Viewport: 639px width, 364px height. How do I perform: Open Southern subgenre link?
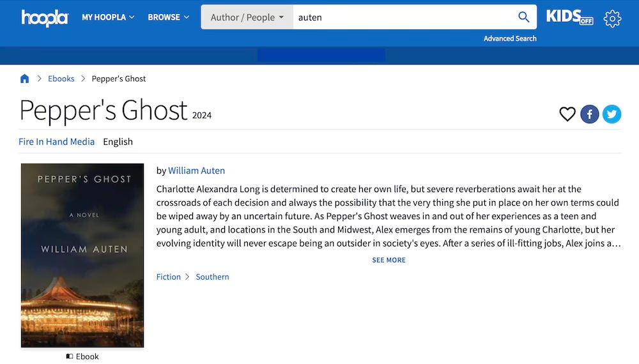point(212,277)
